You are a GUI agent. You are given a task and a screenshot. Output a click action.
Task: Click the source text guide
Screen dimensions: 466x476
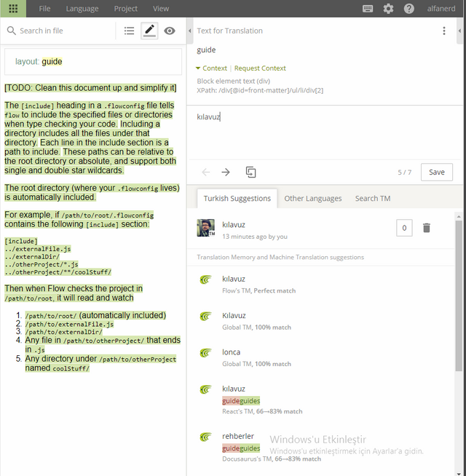click(206, 49)
